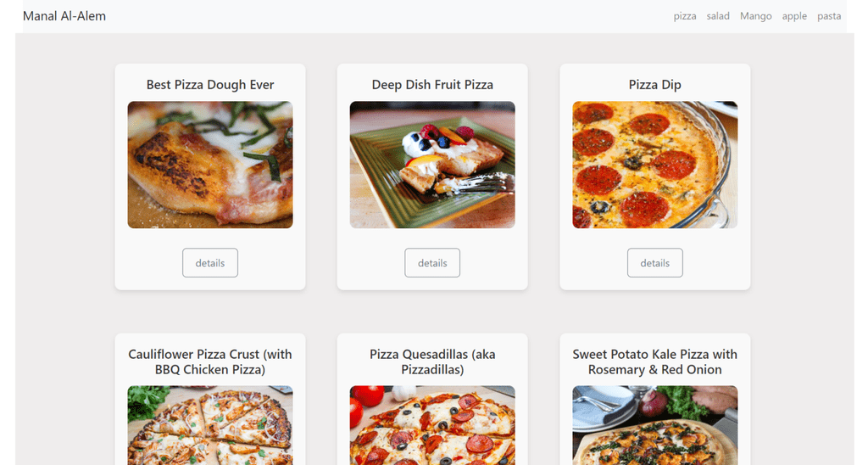Switch to the Mango category
This screenshot has width=868, height=465.
755,16
